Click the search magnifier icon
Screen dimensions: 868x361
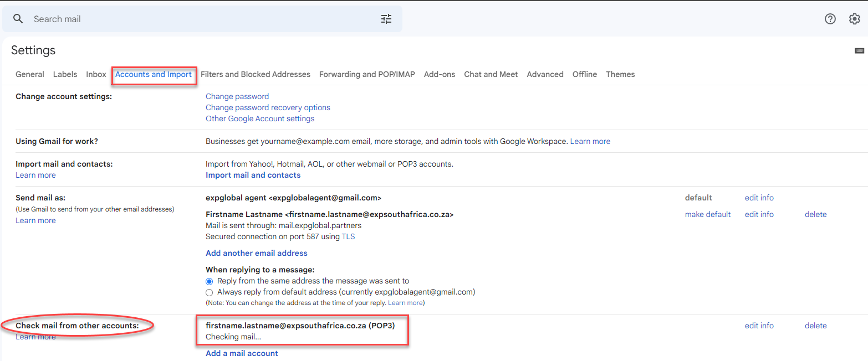coord(18,19)
